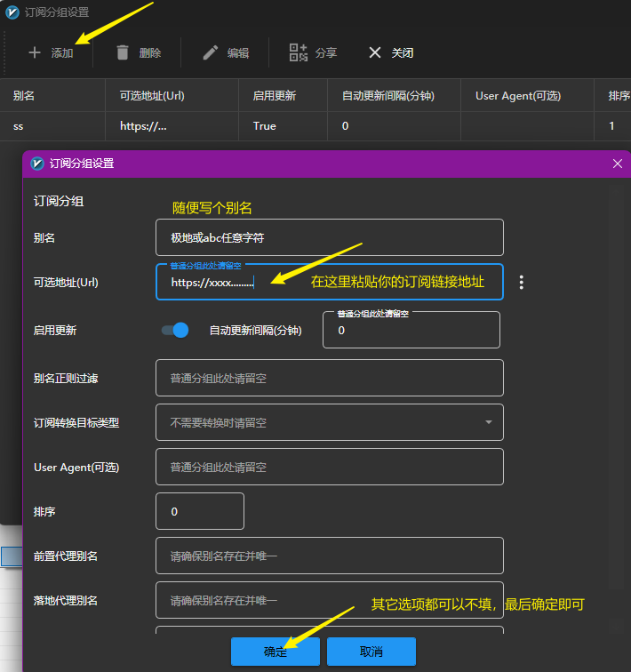Screen dimensions: 631x672
Task: Toggle the 启用更新 switch off
Action: coord(175,330)
